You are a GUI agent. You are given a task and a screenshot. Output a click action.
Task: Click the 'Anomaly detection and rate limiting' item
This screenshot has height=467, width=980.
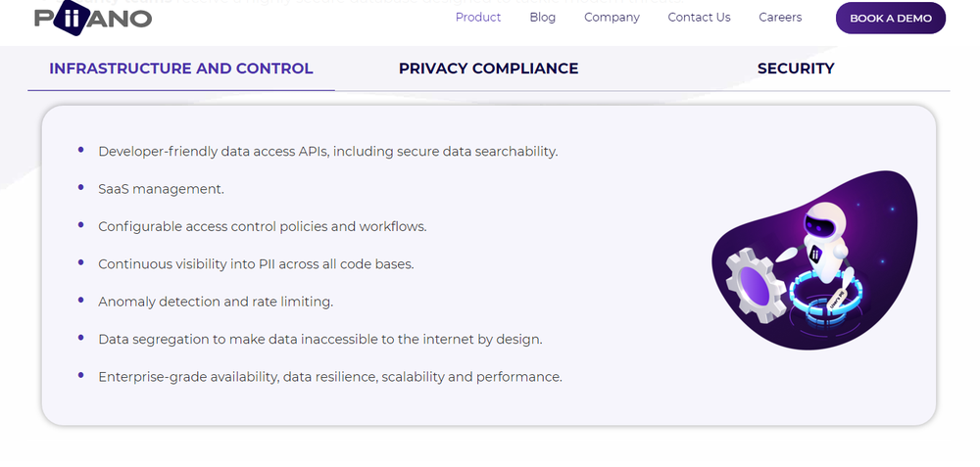pyautogui.click(x=216, y=302)
